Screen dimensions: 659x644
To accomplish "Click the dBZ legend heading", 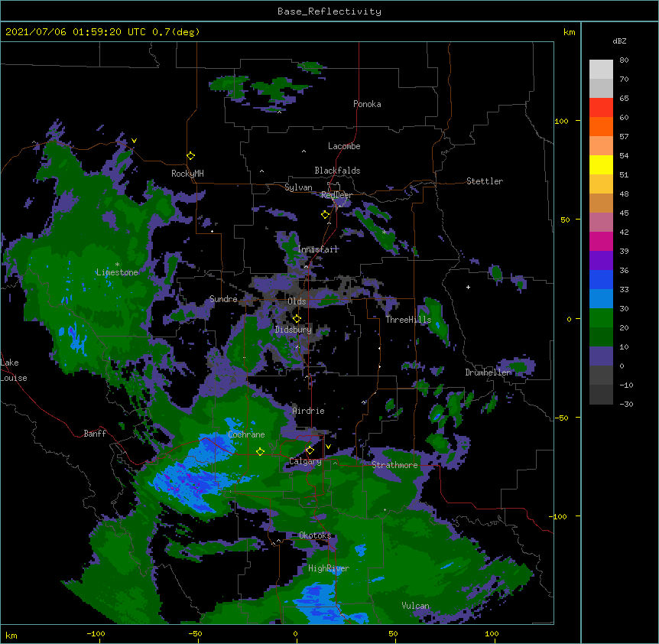I will click(619, 41).
